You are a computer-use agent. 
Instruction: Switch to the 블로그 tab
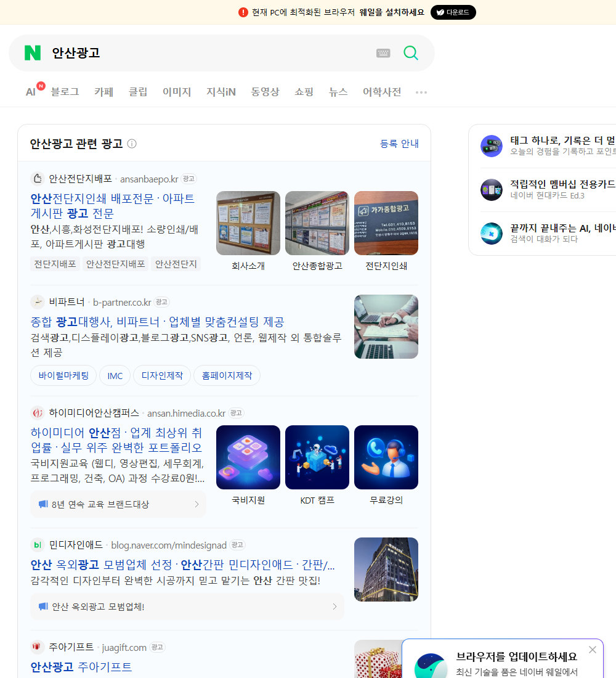click(65, 92)
